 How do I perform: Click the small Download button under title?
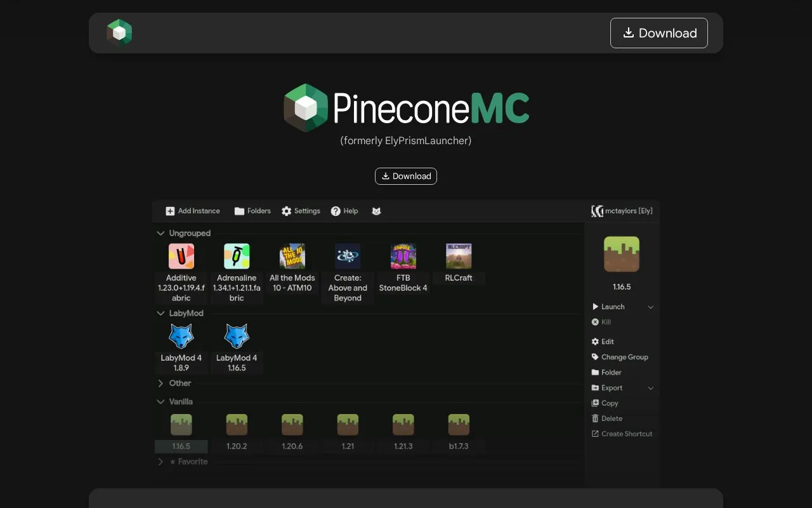pyautogui.click(x=406, y=176)
